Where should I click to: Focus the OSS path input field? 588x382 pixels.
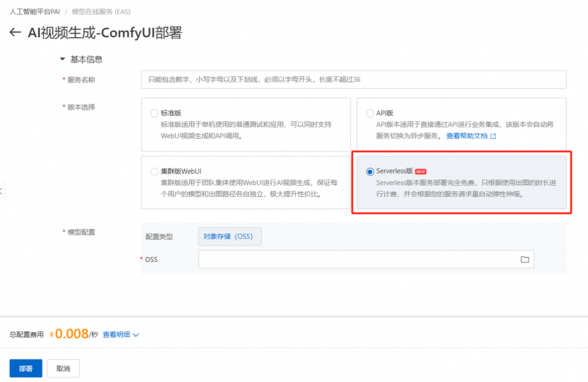(x=366, y=259)
